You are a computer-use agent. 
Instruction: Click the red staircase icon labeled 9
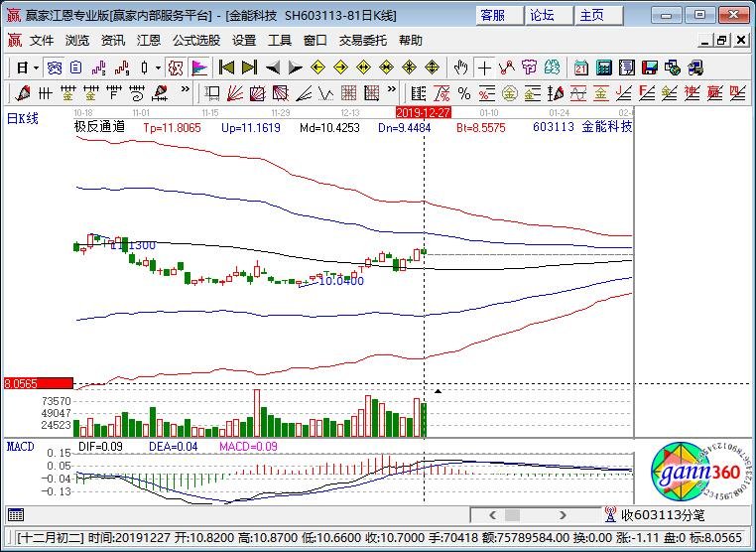click(x=122, y=68)
